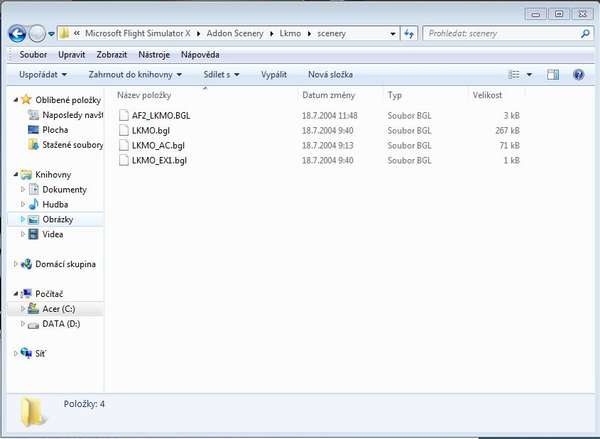Image resolution: width=600 pixels, height=439 pixels.
Task: Click folder icon in details pane
Action: (x=33, y=413)
